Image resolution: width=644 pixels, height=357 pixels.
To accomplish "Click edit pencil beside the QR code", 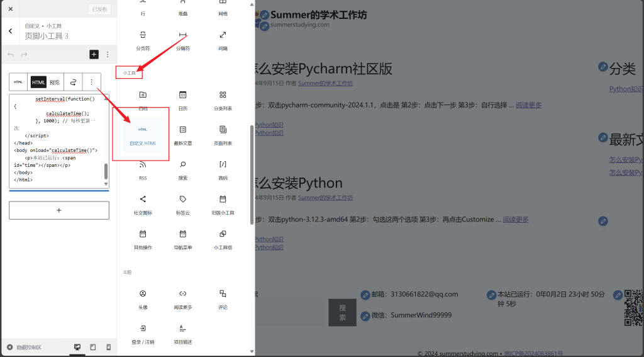I will pyautogui.click(x=618, y=295).
